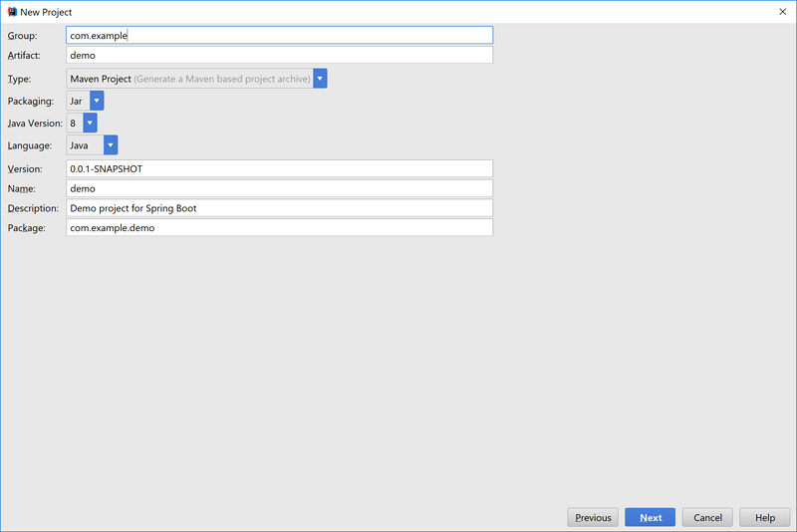Close the New Project dialog

(782, 11)
